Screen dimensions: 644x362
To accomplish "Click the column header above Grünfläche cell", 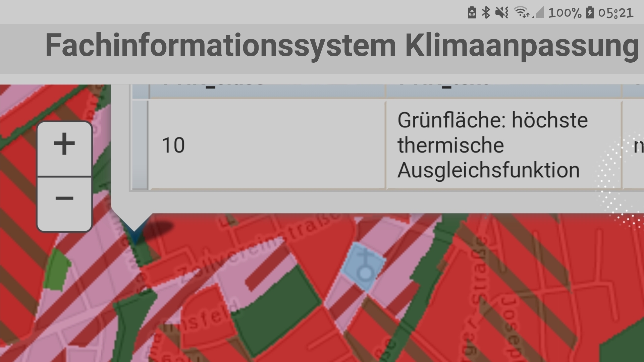I will coord(503,90).
